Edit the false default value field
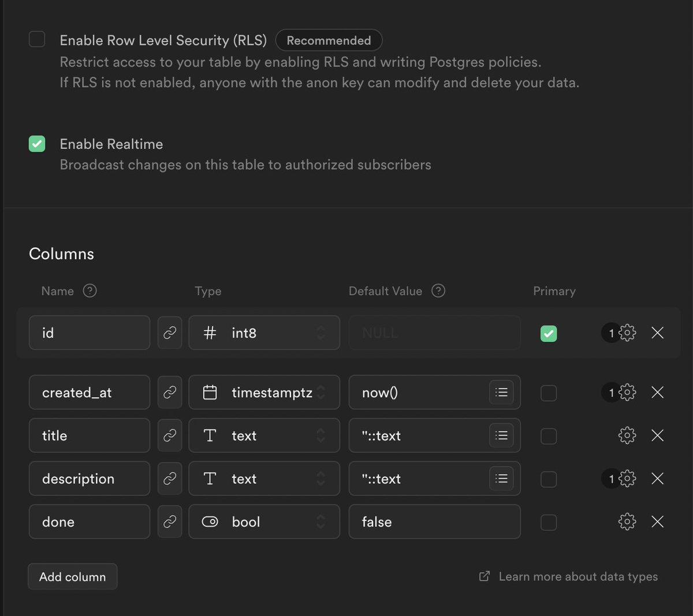The width and height of the screenshot is (693, 616). (x=434, y=522)
